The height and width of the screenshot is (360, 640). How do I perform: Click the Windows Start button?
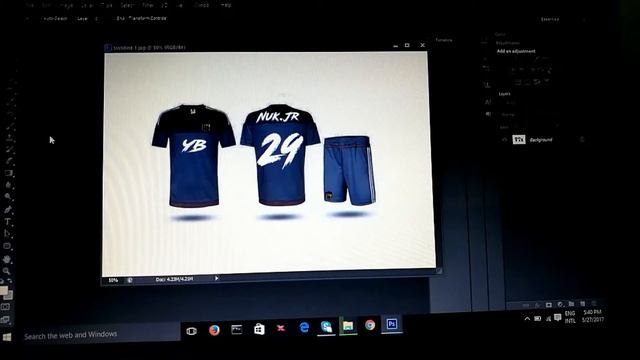(x=7, y=337)
